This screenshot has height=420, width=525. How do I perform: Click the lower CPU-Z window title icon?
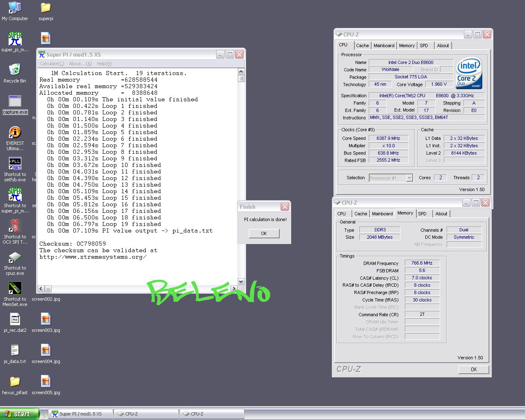[337, 203]
